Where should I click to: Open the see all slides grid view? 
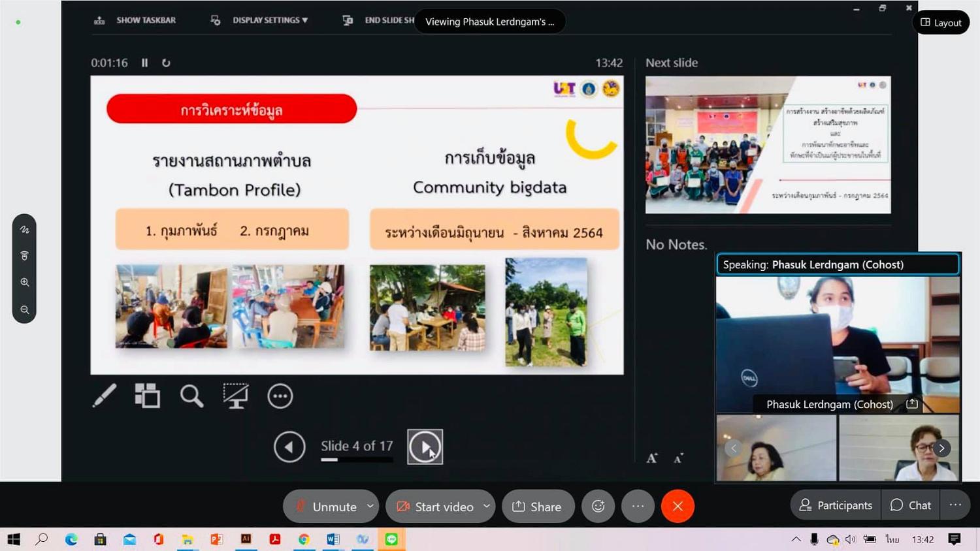pos(147,396)
